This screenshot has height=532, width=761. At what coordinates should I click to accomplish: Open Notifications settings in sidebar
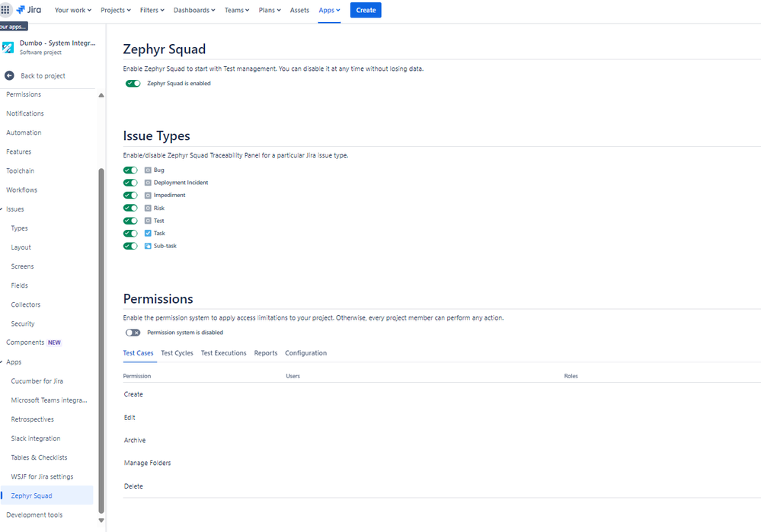[24, 113]
